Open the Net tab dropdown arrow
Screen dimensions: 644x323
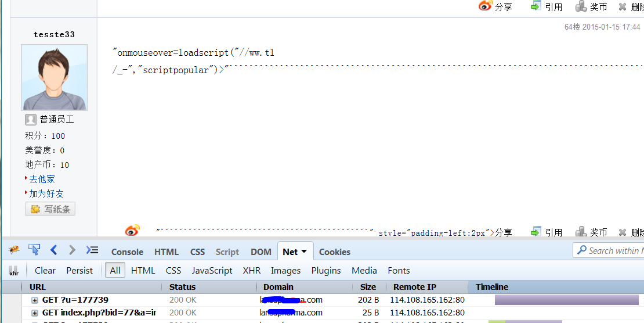305,252
